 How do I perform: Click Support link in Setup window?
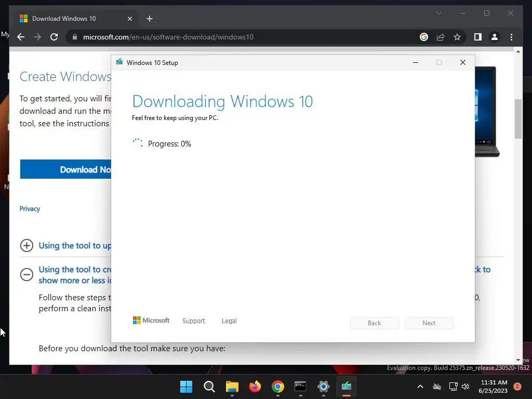pyautogui.click(x=194, y=321)
